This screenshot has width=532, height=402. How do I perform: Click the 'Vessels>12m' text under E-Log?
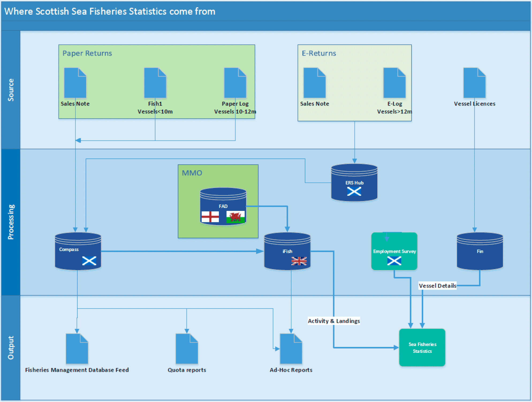(394, 111)
